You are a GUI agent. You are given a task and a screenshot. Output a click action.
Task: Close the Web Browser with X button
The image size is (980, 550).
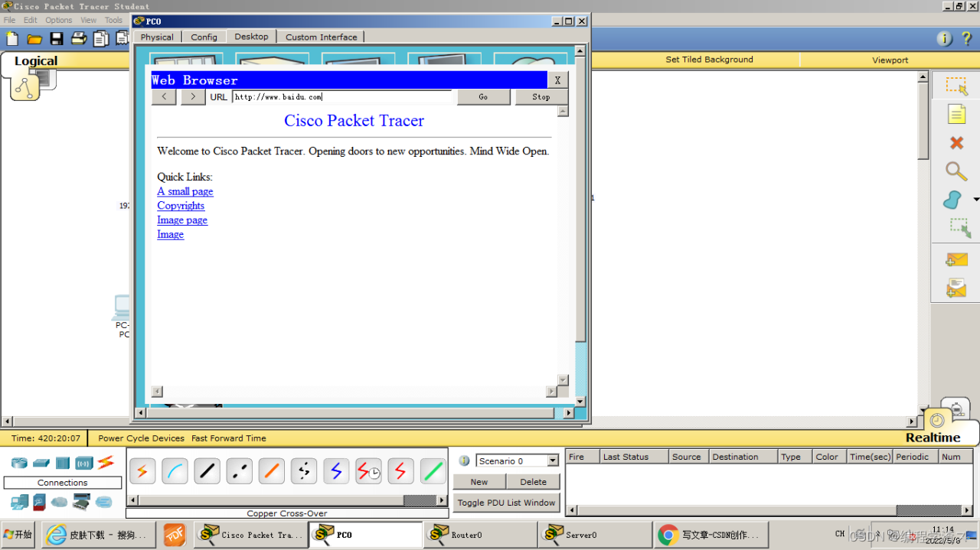[557, 80]
